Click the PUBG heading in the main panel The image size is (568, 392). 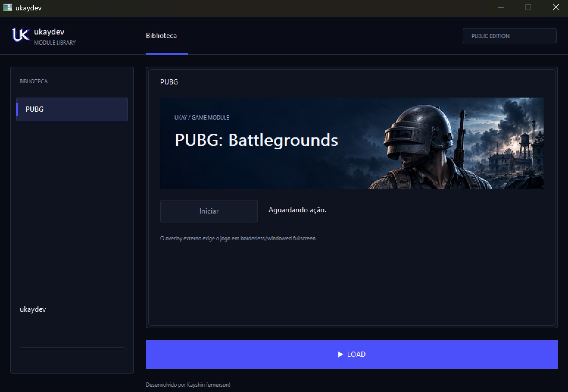[169, 82]
